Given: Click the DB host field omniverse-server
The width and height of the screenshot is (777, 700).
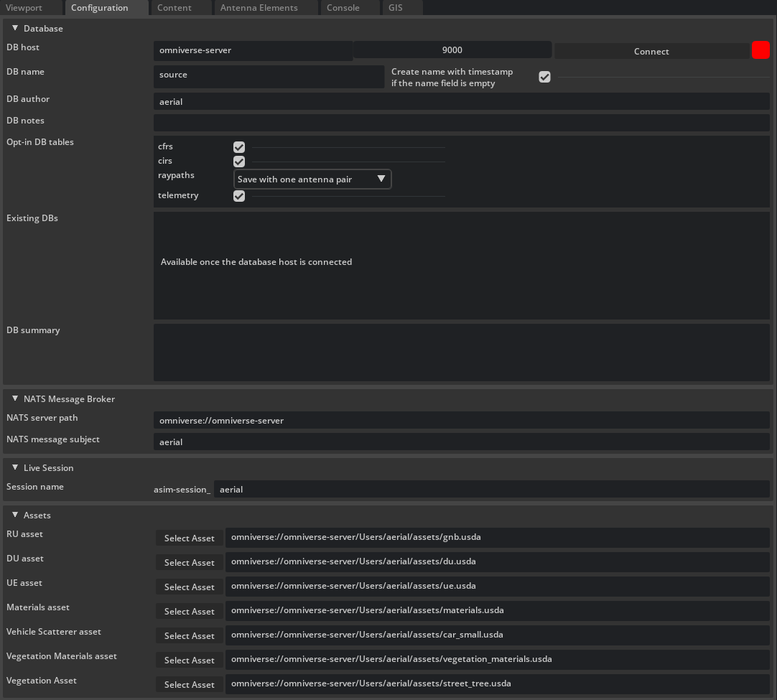Looking at the screenshot, I should coord(253,50).
